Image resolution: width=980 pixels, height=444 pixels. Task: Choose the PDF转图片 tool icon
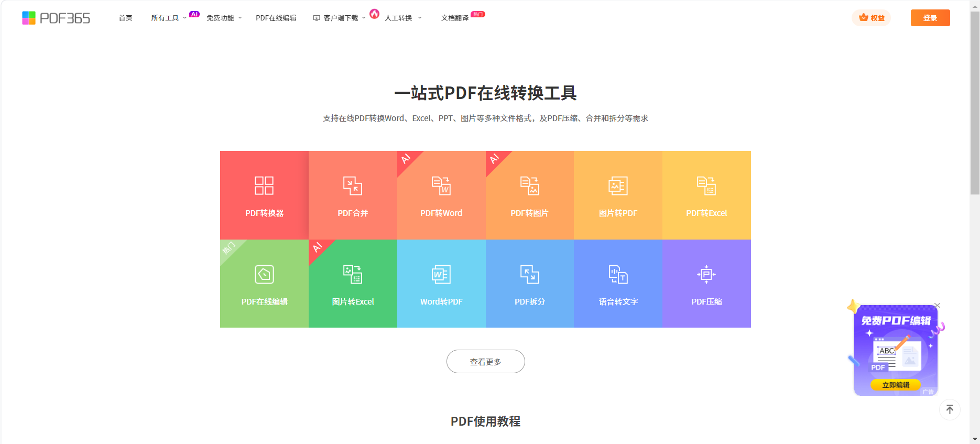pyautogui.click(x=529, y=186)
